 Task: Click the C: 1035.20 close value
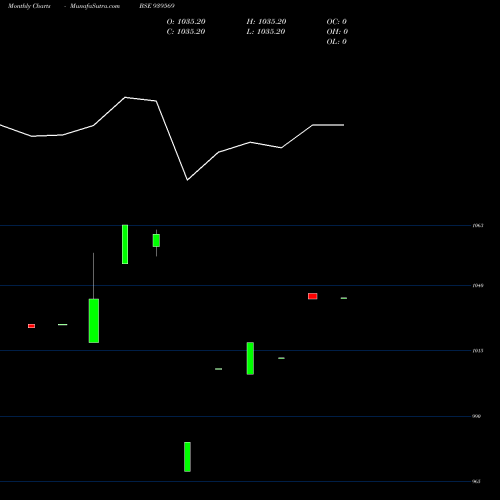click(x=186, y=31)
